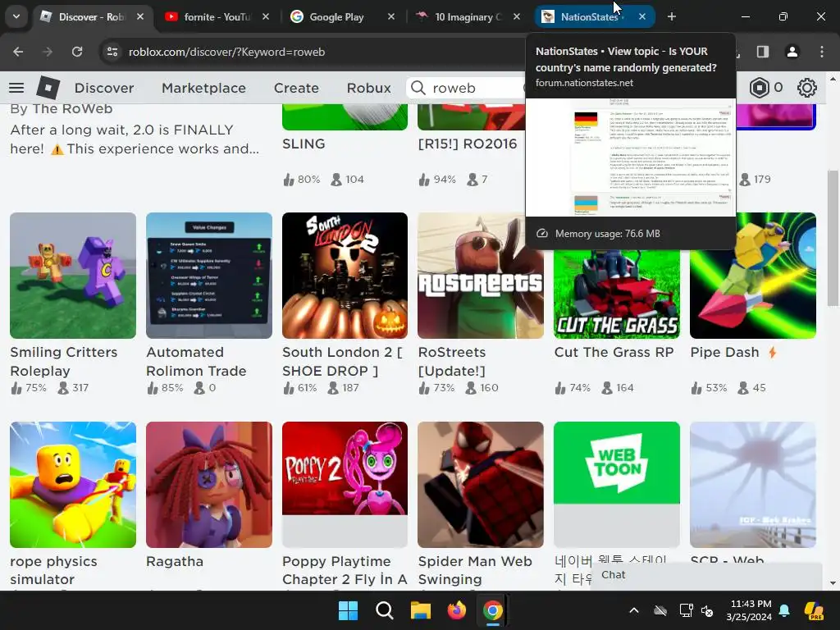Switch to the 10 Imaginary tab
The height and width of the screenshot is (630, 840).
click(467, 16)
